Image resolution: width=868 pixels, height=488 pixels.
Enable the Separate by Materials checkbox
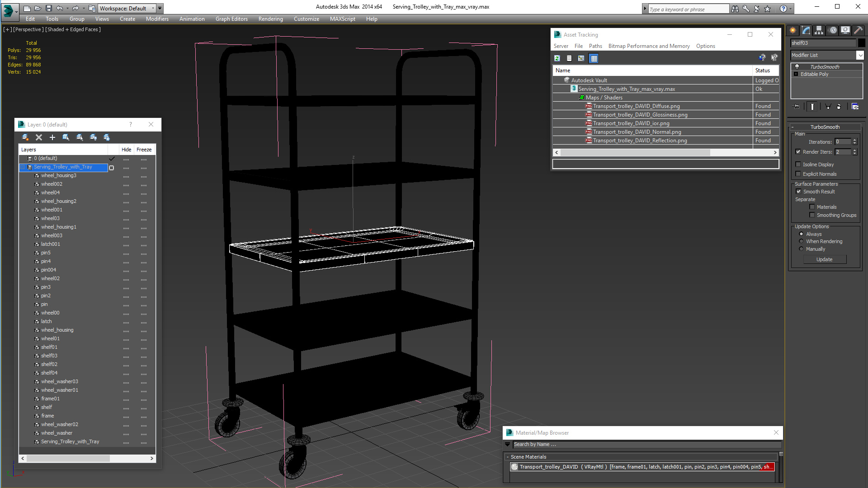[x=812, y=207]
